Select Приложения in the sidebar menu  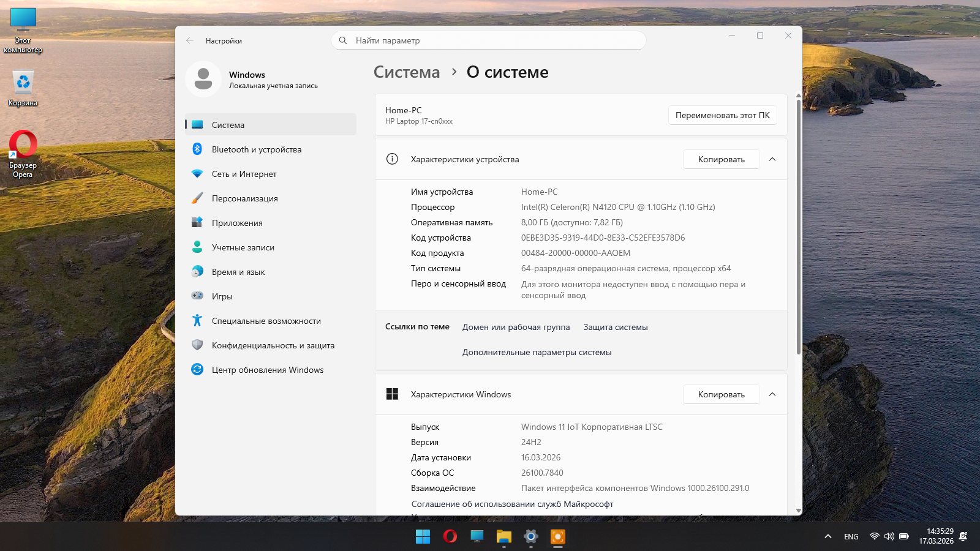click(x=237, y=223)
